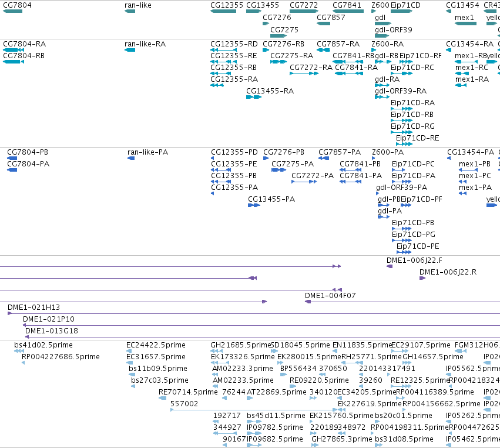The height and width of the screenshot is (448, 500).
Task: Open EST RP004227686.5prime
Action: tap(61, 357)
